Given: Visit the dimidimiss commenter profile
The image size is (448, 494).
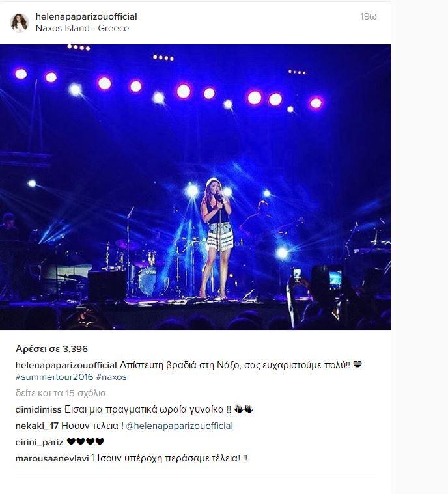Looking at the screenshot, I should (38, 409).
